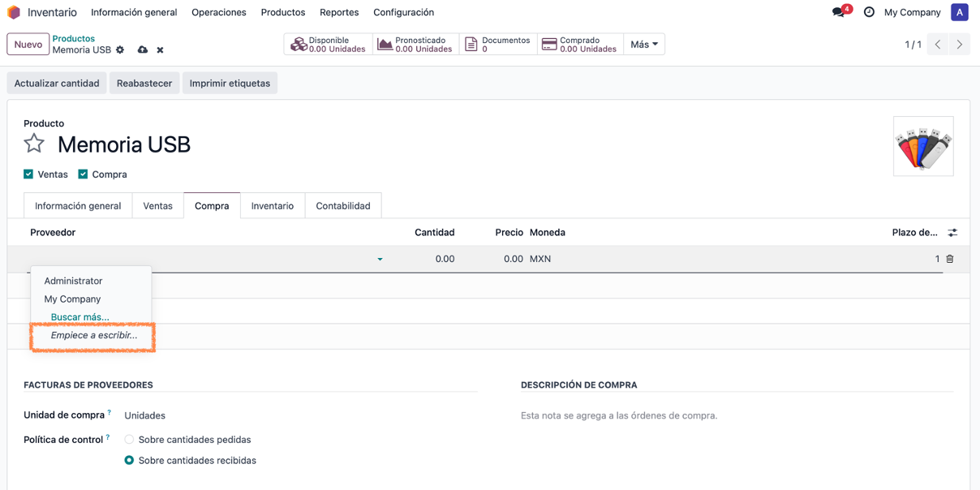This screenshot has height=490, width=980.
Task: Click the gear icon beside Memoria USB
Action: [120, 50]
